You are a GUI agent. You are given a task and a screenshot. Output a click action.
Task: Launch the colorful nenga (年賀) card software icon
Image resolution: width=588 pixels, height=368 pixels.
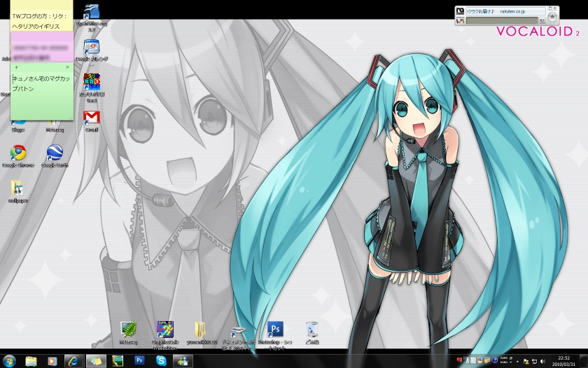click(x=92, y=88)
